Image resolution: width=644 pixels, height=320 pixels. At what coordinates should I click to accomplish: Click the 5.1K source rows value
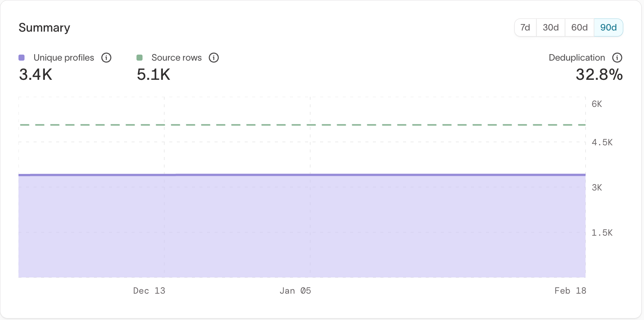pyautogui.click(x=153, y=75)
